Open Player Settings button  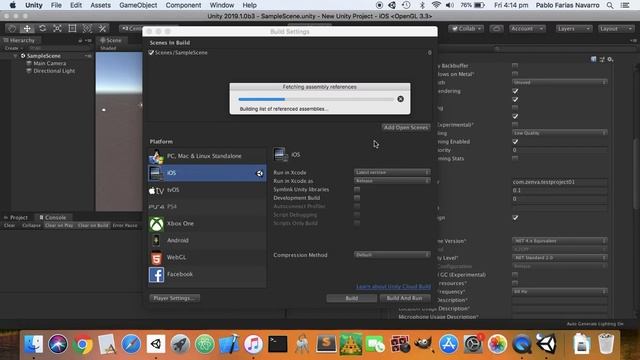pyautogui.click(x=174, y=298)
